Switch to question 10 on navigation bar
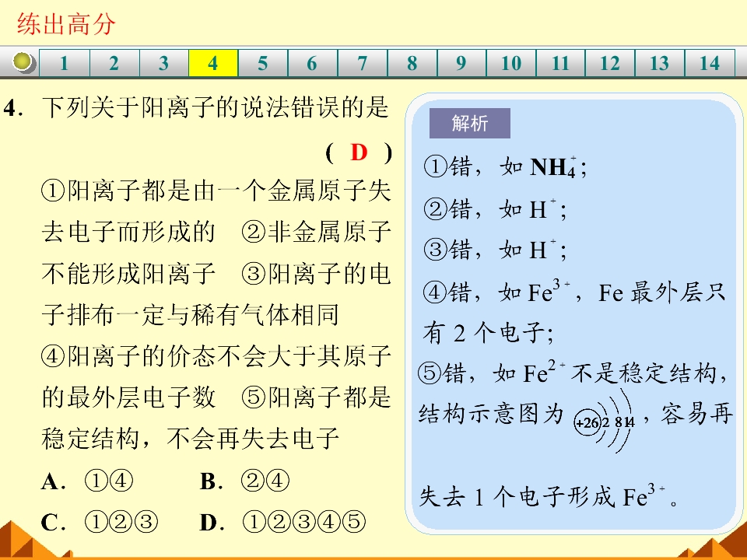 point(510,63)
